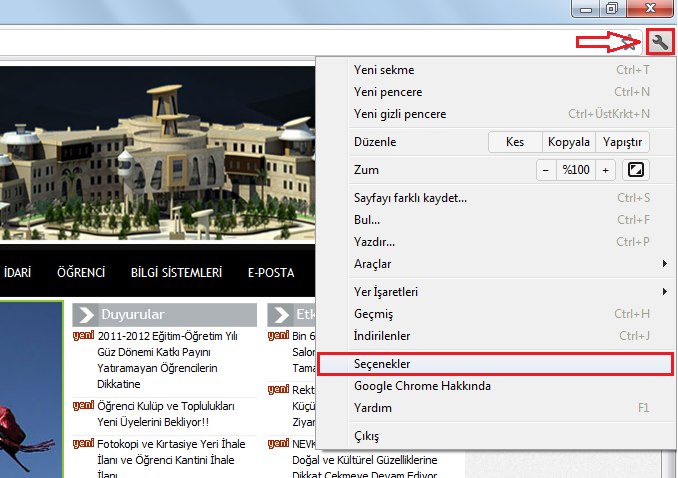
Task: Increase zoom with plus button
Action: 606,170
